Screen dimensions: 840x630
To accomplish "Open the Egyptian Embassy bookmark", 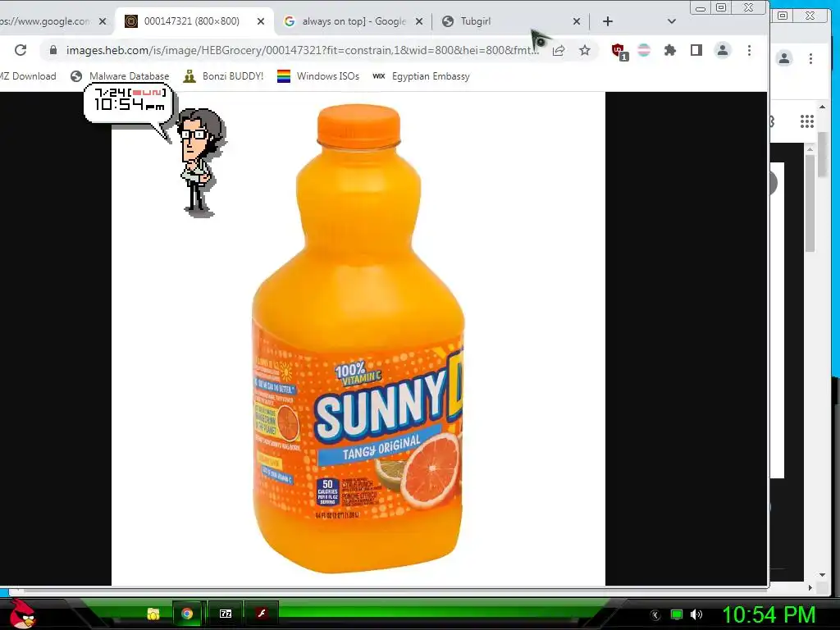I will pyautogui.click(x=421, y=76).
